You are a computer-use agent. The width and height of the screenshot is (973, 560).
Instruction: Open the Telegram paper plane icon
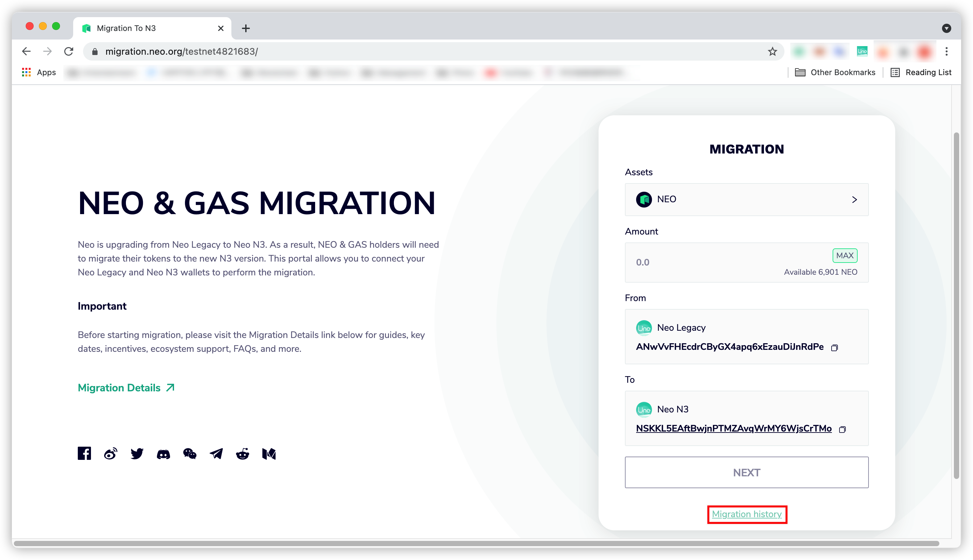click(216, 454)
